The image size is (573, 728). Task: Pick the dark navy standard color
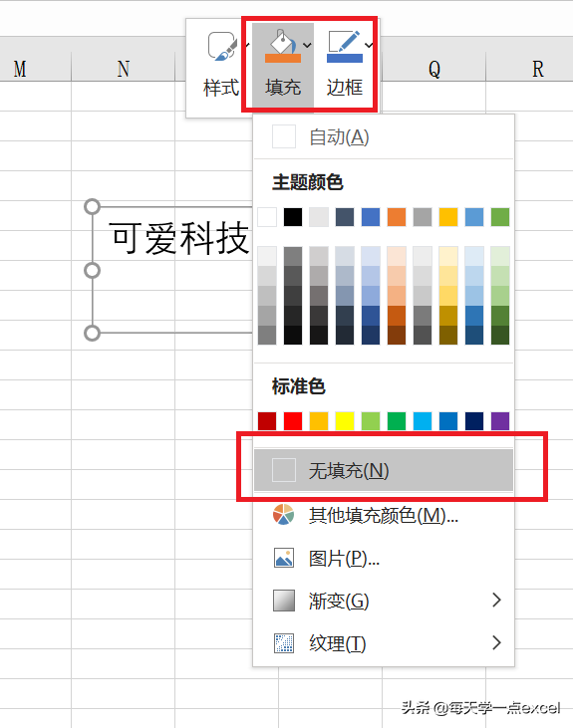(x=474, y=421)
